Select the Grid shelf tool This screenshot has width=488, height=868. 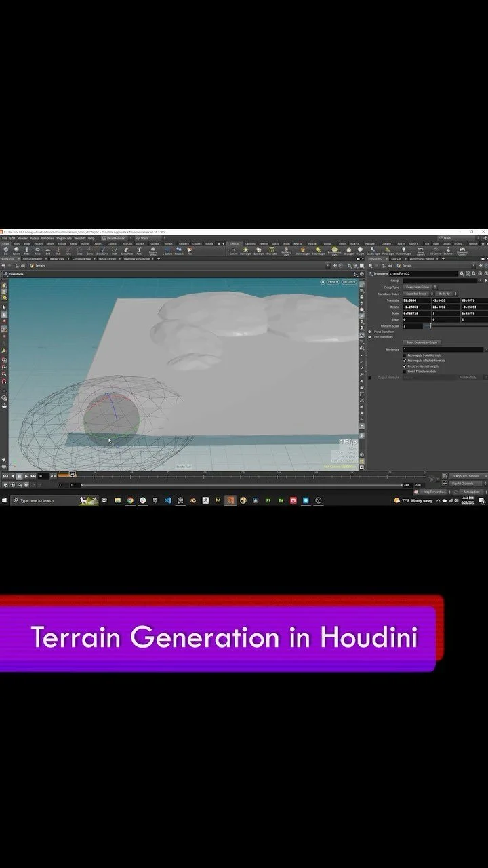48,251
